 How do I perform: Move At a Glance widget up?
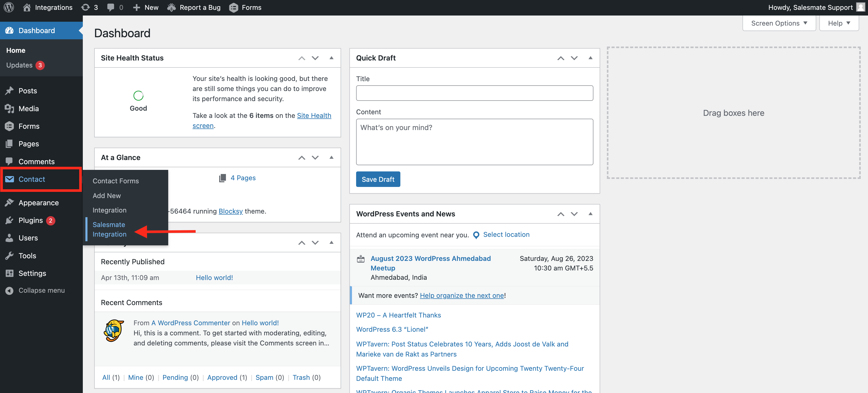[x=301, y=158]
